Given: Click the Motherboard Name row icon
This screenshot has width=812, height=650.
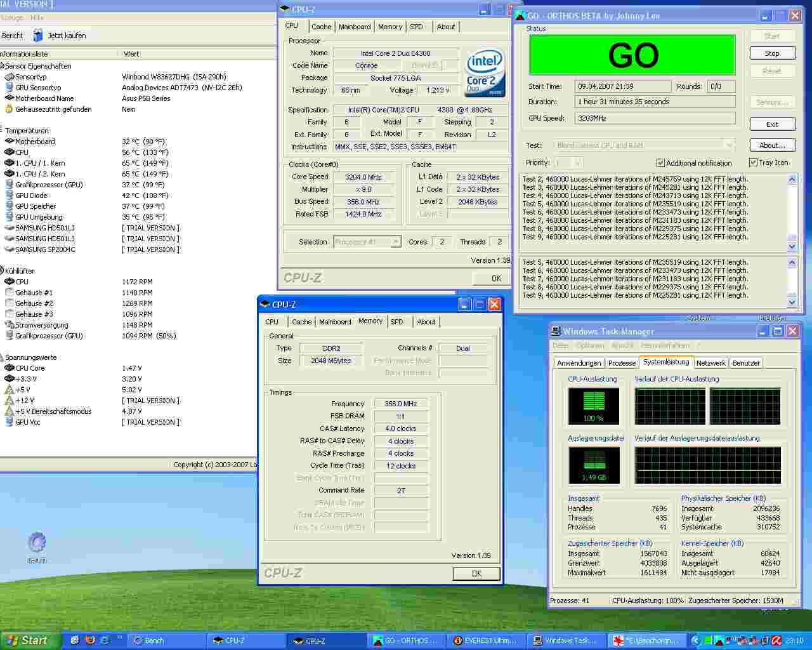Looking at the screenshot, I should pos(9,98).
